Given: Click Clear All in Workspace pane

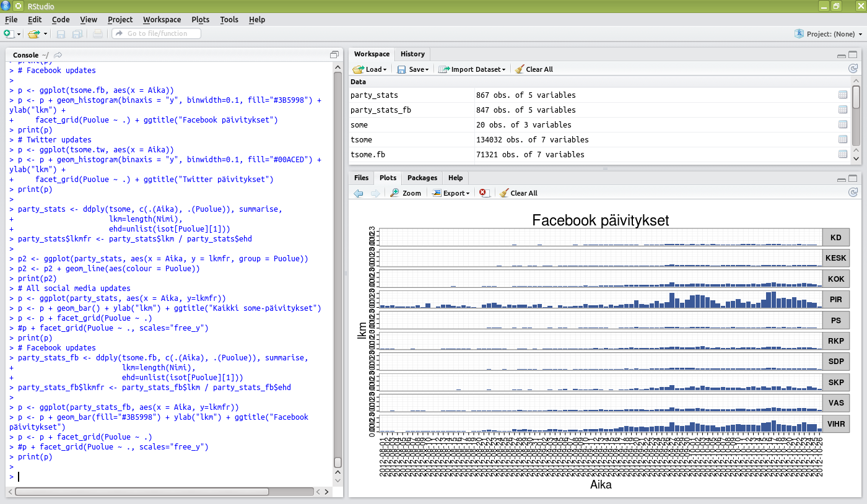Looking at the screenshot, I should (534, 69).
